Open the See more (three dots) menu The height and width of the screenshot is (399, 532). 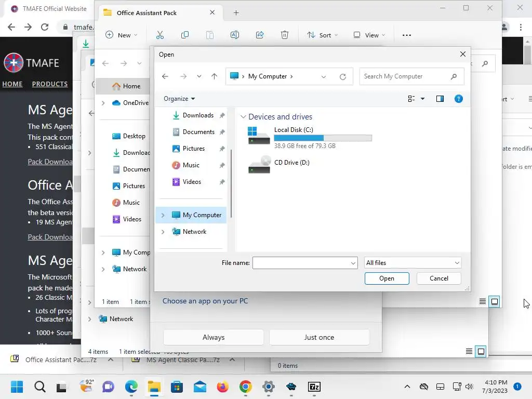pyautogui.click(x=407, y=35)
